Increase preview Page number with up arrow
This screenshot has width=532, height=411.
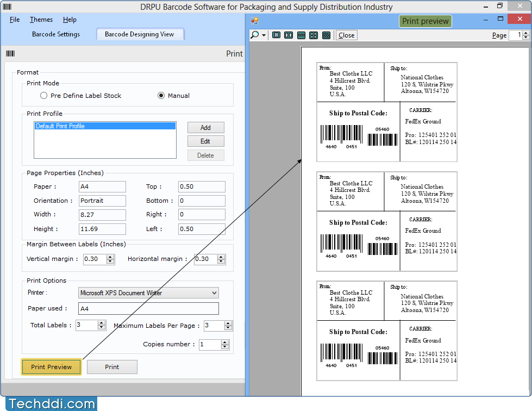point(526,33)
